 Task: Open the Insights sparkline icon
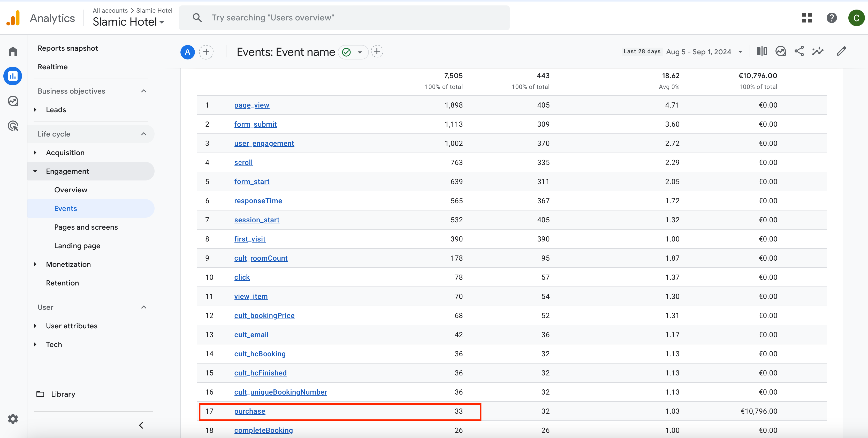coord(817,51)
